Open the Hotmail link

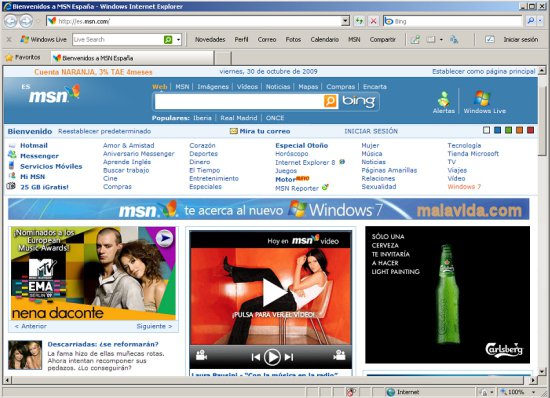[x=34, y=145]
